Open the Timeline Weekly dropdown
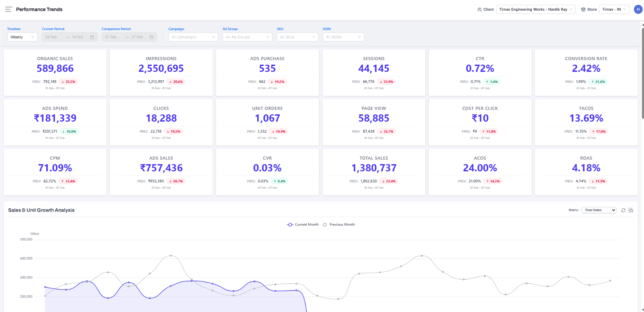This screenshot has height=312, width=644. tap(22, 37)
